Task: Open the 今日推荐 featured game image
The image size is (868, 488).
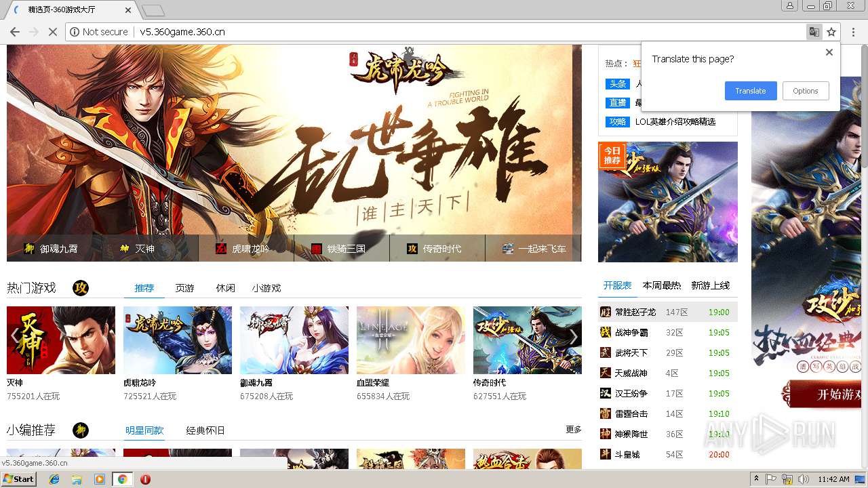Action: (x=668, y=202)
